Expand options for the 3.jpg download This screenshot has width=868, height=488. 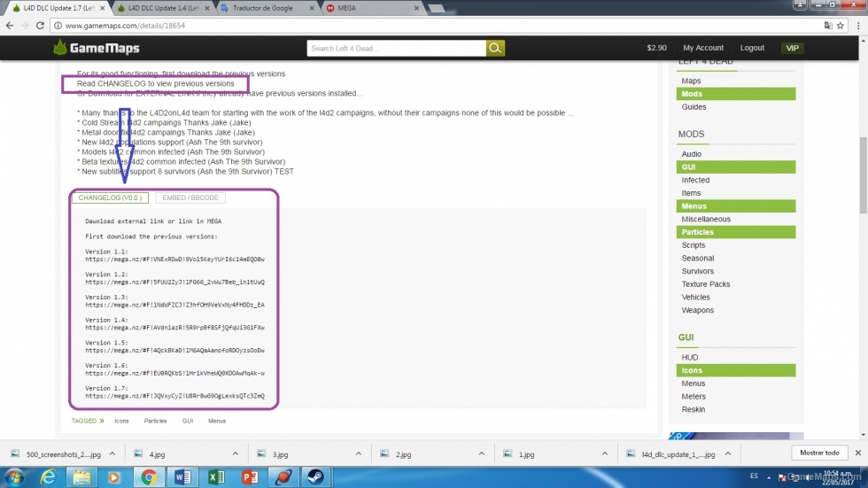coord(358,453)
